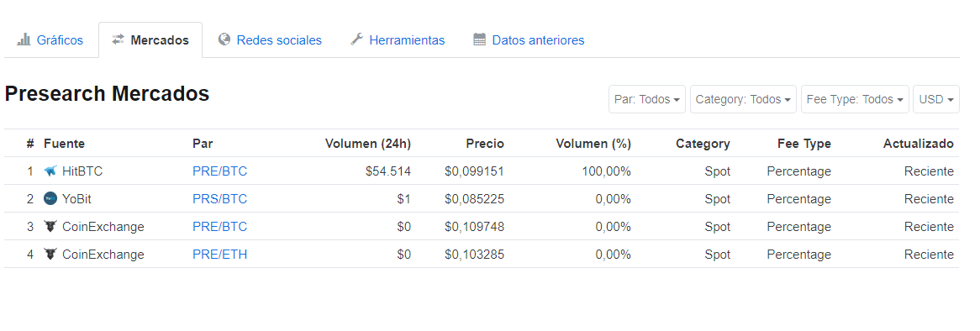Click the calendar icon beside Datos anteriores
The image size is (980, 331).
pyautogui.click(x=479, y=39)
